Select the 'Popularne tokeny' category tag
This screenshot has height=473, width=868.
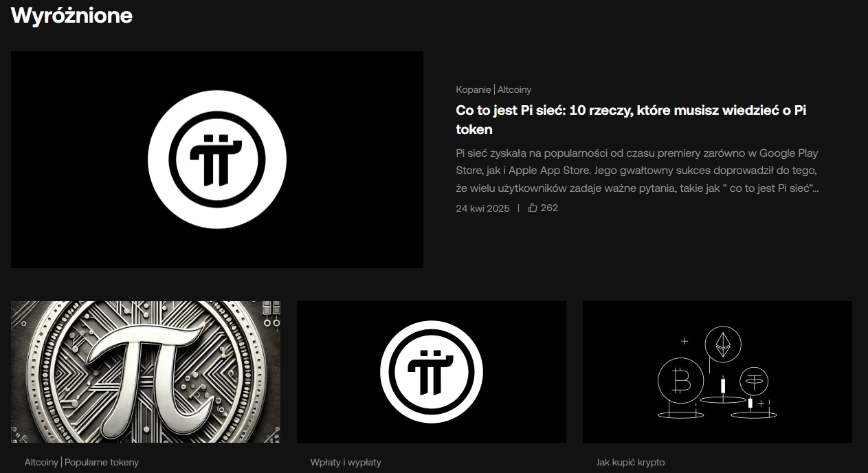coord(102,462)
